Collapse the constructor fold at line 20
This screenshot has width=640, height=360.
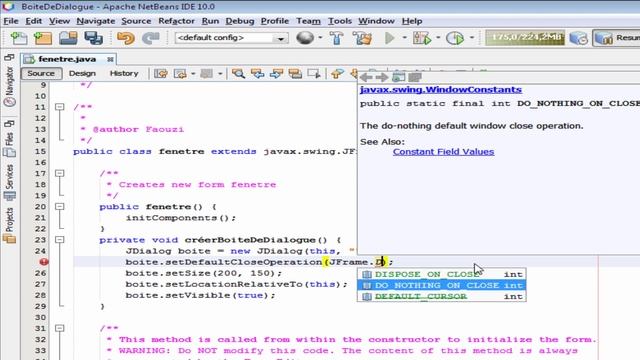[60, 207]
